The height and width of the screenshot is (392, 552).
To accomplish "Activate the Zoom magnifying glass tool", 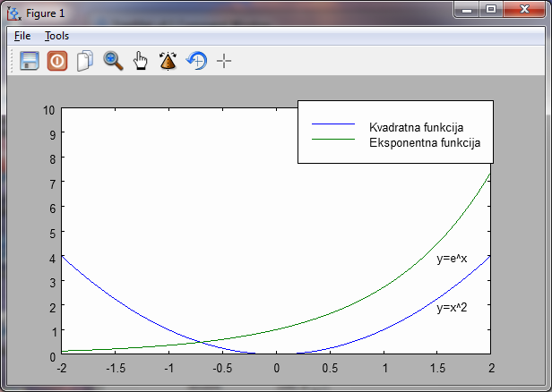I will pos(113,61).
